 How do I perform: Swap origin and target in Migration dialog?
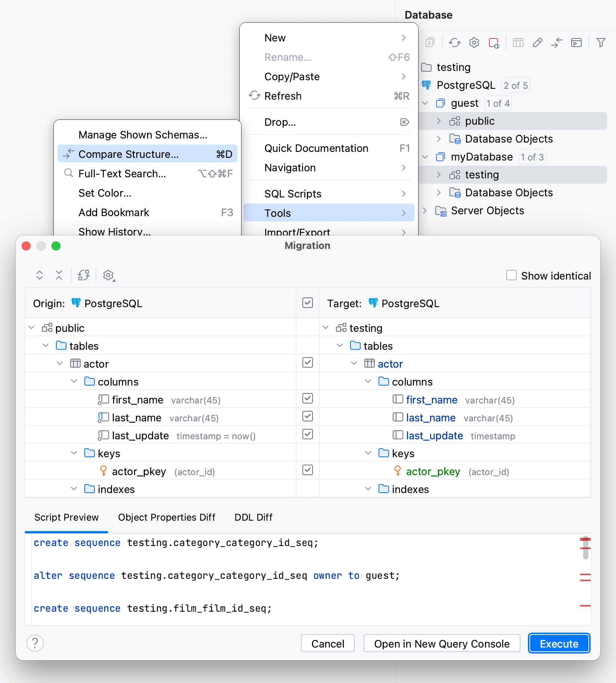[x=84, y=275]
